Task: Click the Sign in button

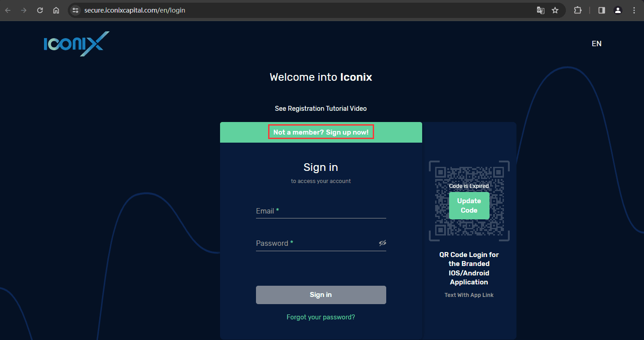Action: point(321,295)
